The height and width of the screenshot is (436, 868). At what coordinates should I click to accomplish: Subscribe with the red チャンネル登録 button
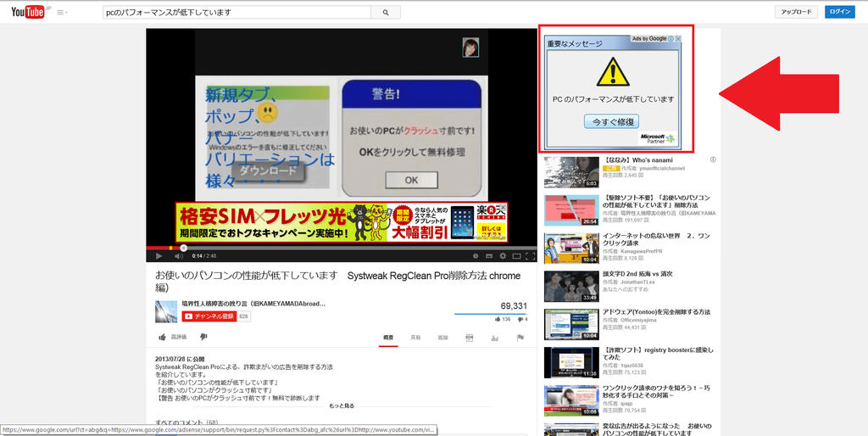pyautogui.click(x=209, y=316)
